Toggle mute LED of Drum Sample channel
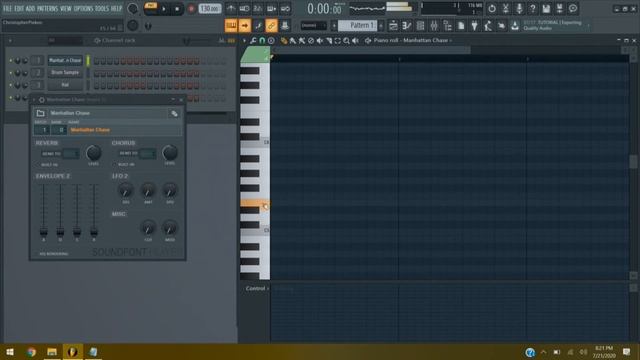 [11, 73]
